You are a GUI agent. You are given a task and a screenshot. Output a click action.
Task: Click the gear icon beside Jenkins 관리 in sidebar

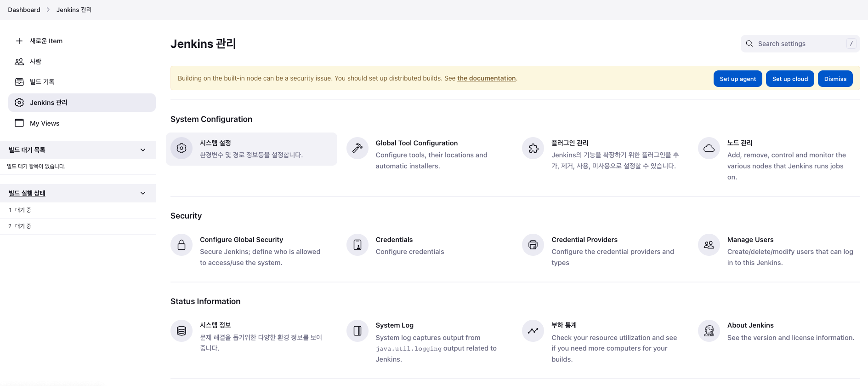[x=19, y=103]
